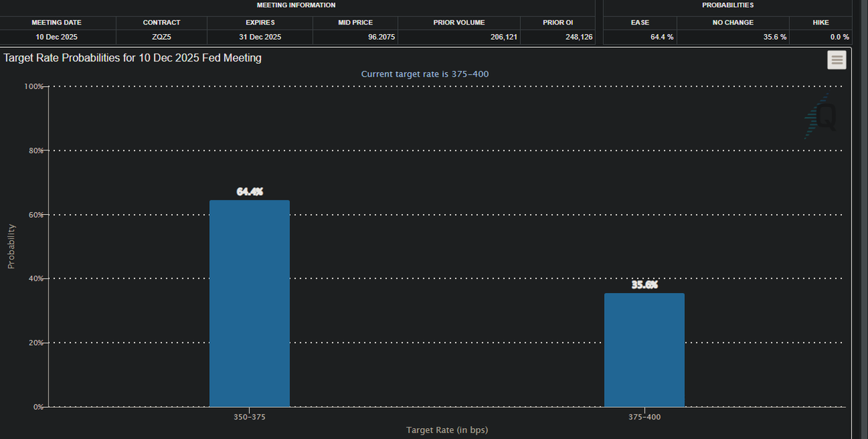Click the CONTRACT column header

pyautogui.click(x=161, y=22)
